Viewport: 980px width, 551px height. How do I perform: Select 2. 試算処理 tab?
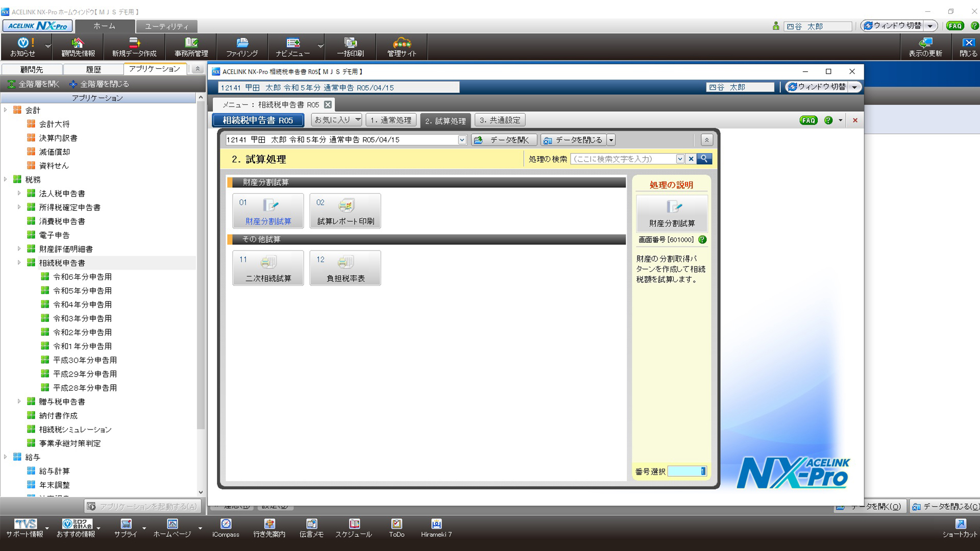[x=446, y=121]
